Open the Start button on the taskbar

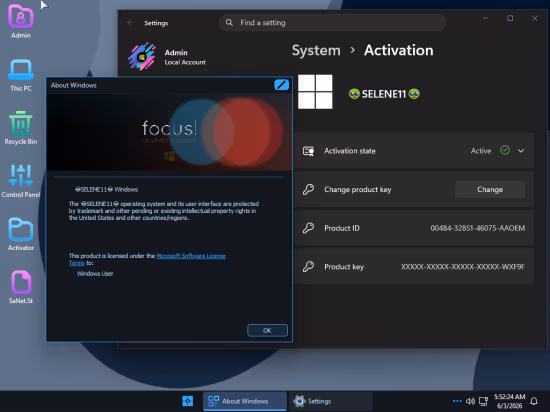188,401
